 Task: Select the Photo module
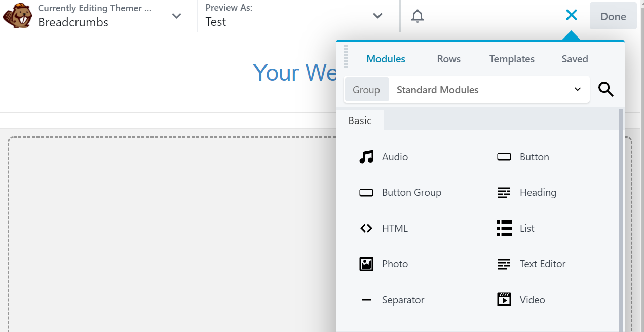pyautogui.click(x=395, y=264)
